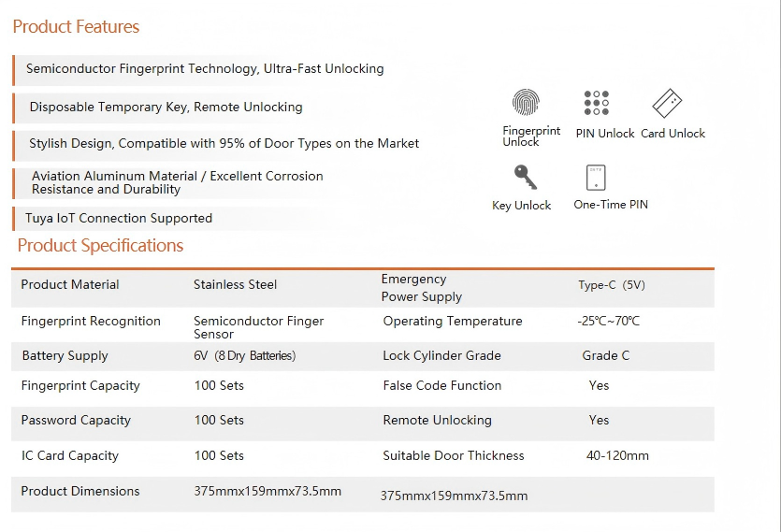781x532 pixels.
Task: Click the key unlock icon
Action: 524,176
